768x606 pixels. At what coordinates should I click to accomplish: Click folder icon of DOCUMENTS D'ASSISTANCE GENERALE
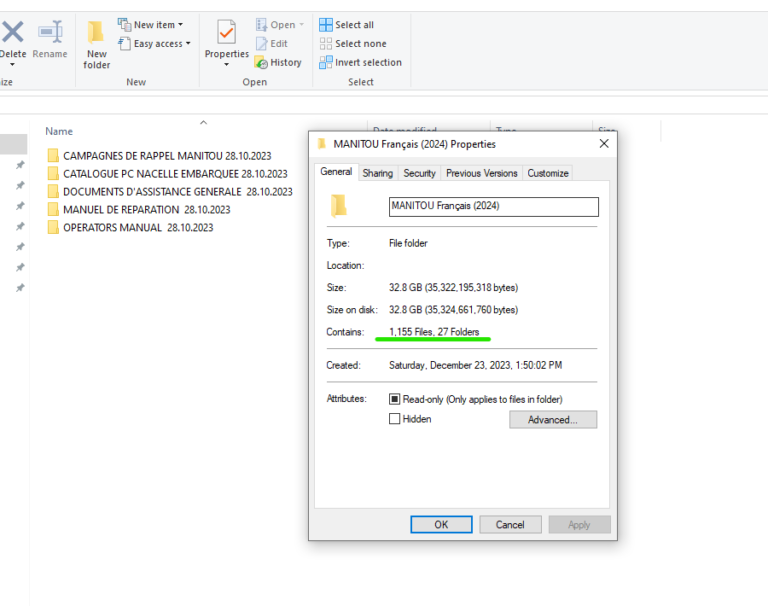53,192
